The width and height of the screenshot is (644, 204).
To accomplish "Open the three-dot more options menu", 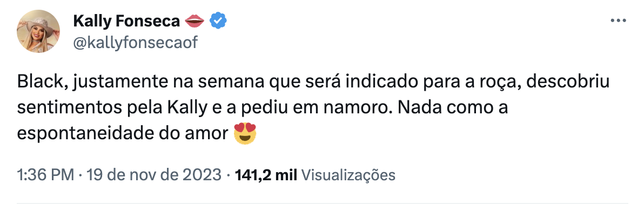I will click(x=618, y=21).
